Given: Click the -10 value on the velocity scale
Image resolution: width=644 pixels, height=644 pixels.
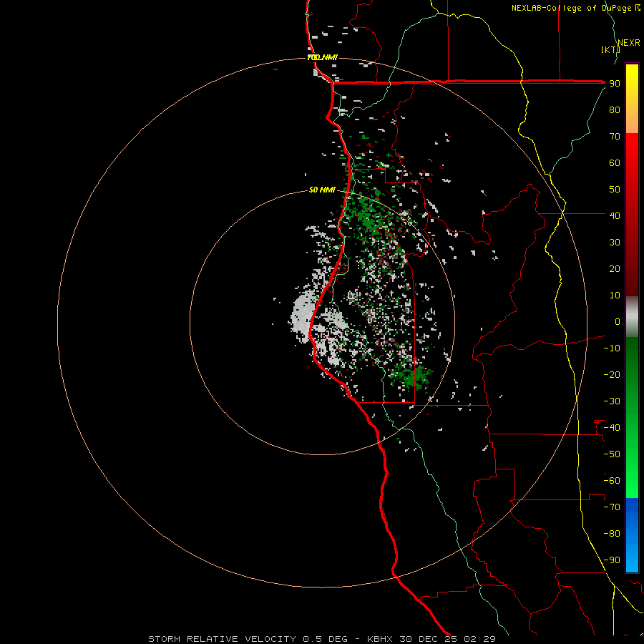Looking at the screenshot, I should (x=612, y=348).
